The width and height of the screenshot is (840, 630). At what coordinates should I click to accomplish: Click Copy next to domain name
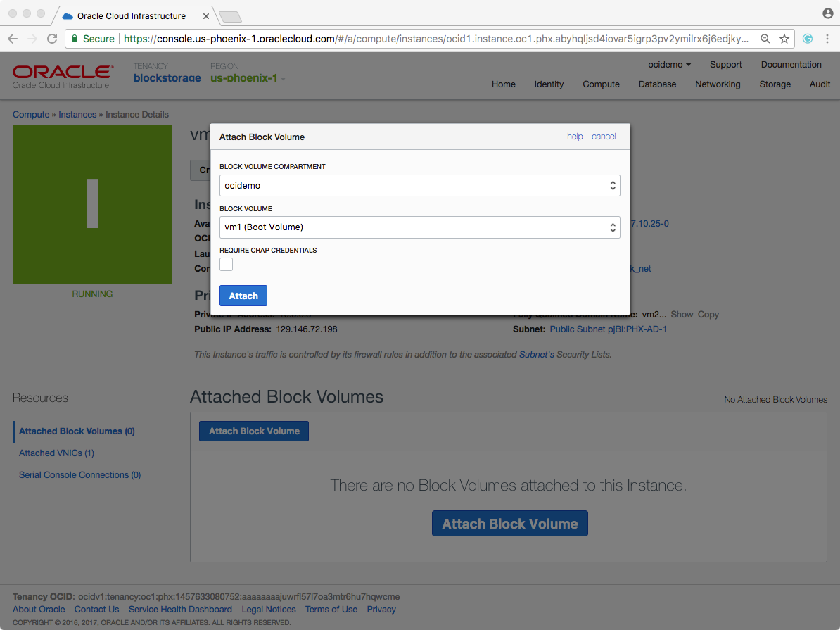pyautogui.click(x=708, y=314)
